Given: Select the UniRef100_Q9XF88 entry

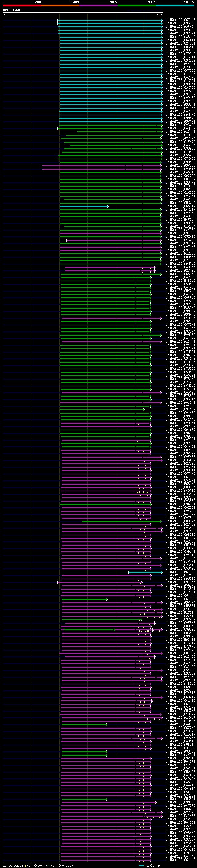Looking at the screenshot, I should tap(180, 88).
